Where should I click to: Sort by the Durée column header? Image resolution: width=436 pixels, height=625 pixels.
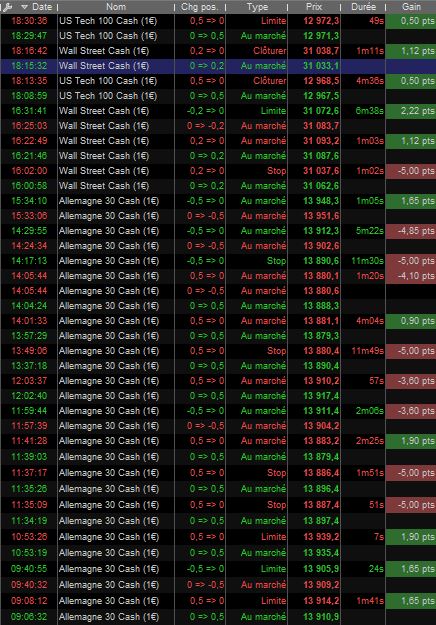tap(363, 7)
